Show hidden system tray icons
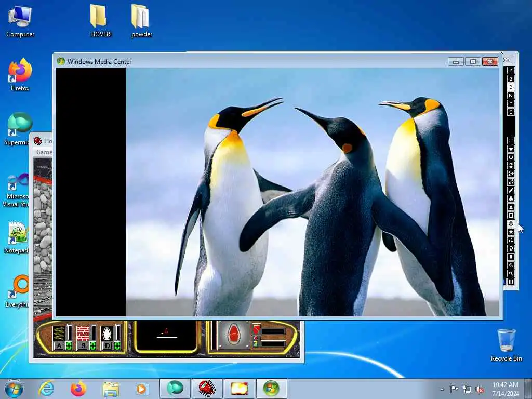The image size is (532, 399). pos(442,389)
